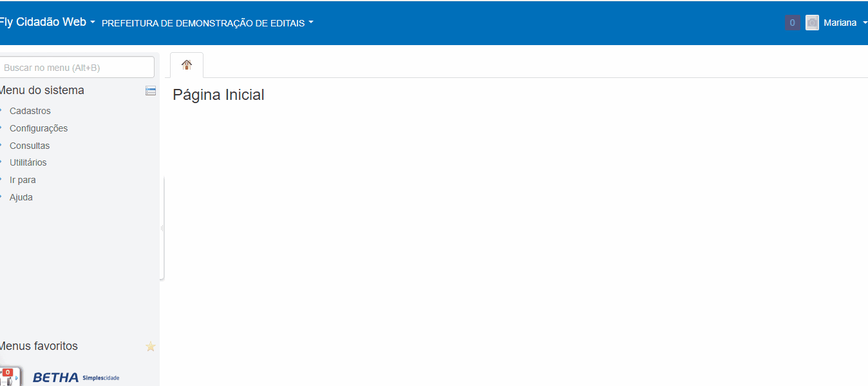Open the Ir para menu item

pyautogui.click(x=23, y=180)
